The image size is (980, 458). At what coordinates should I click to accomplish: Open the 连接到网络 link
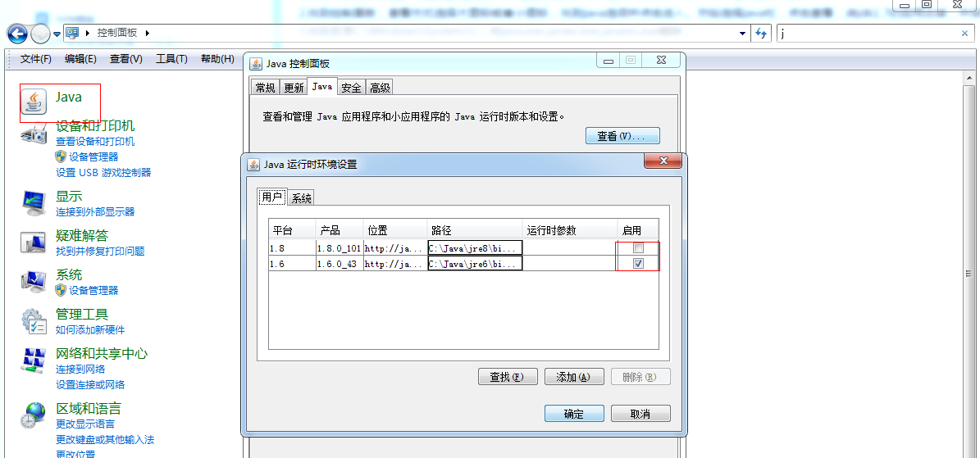click(80, 370)
